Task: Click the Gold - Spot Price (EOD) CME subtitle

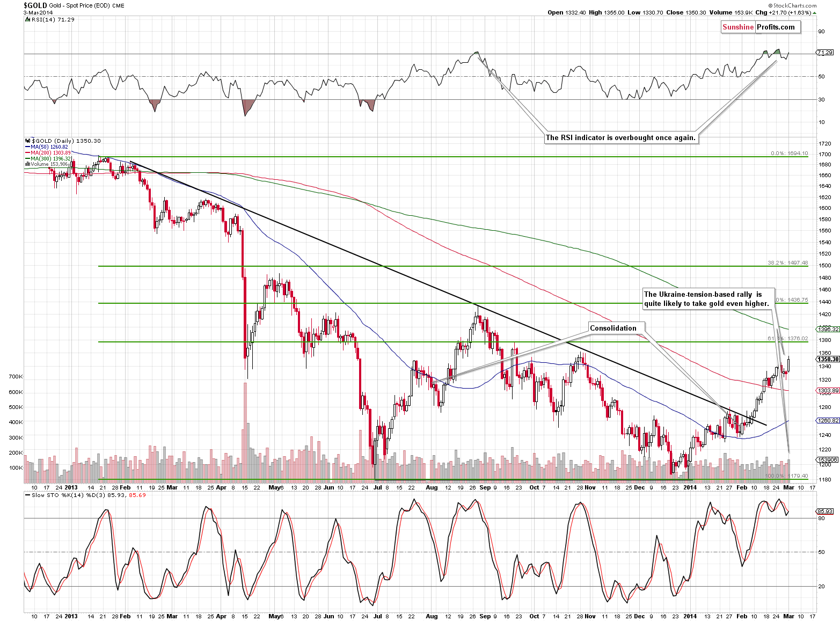Action: point(86,5)
